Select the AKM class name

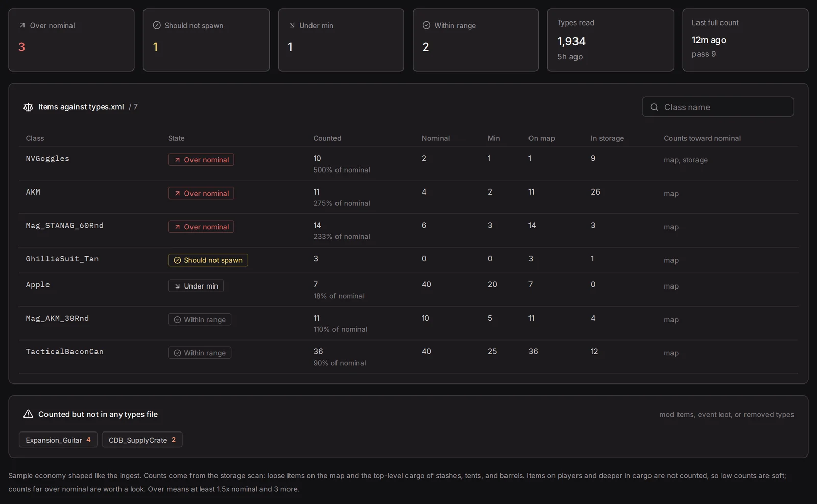coord(33,192)
